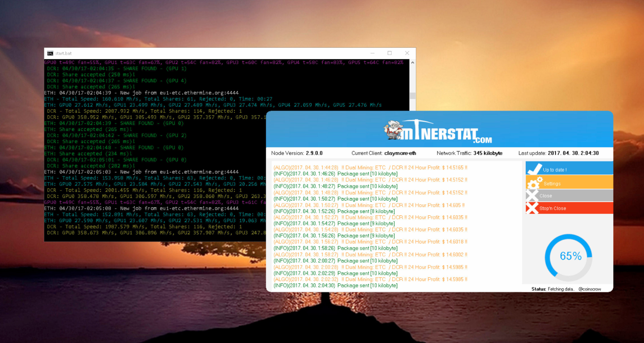
Task: Click the white X icon on gray Close button
Action: (x=532, y=195)
